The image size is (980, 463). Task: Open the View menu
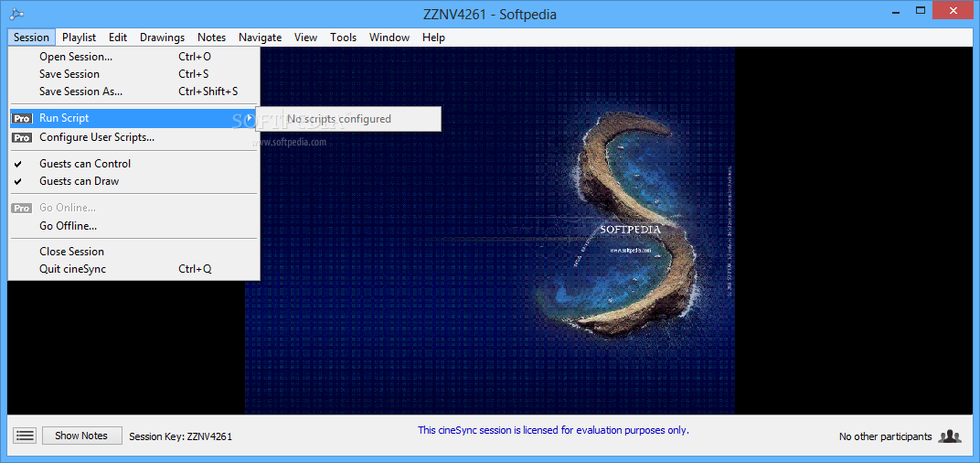point(305,38)
